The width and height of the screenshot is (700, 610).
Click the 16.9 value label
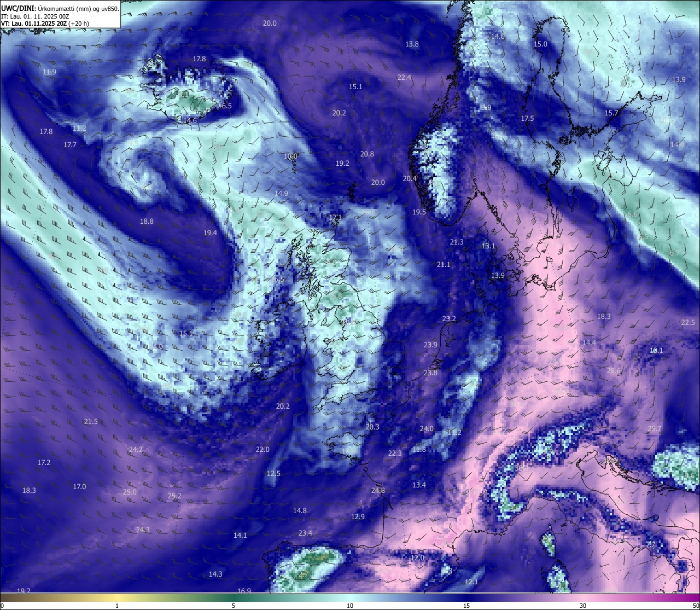tap(244, 591)
